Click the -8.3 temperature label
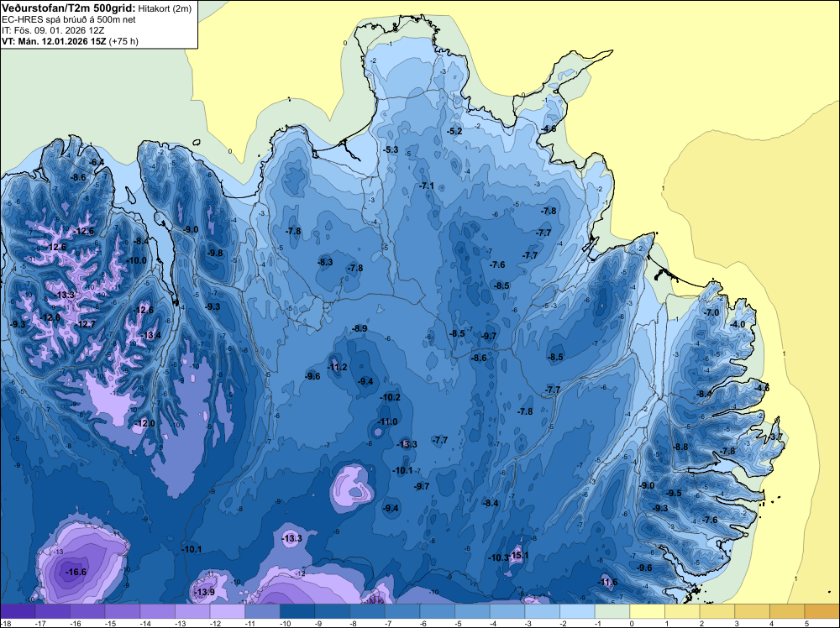This screenshot has height=628, width=840. 325,262
